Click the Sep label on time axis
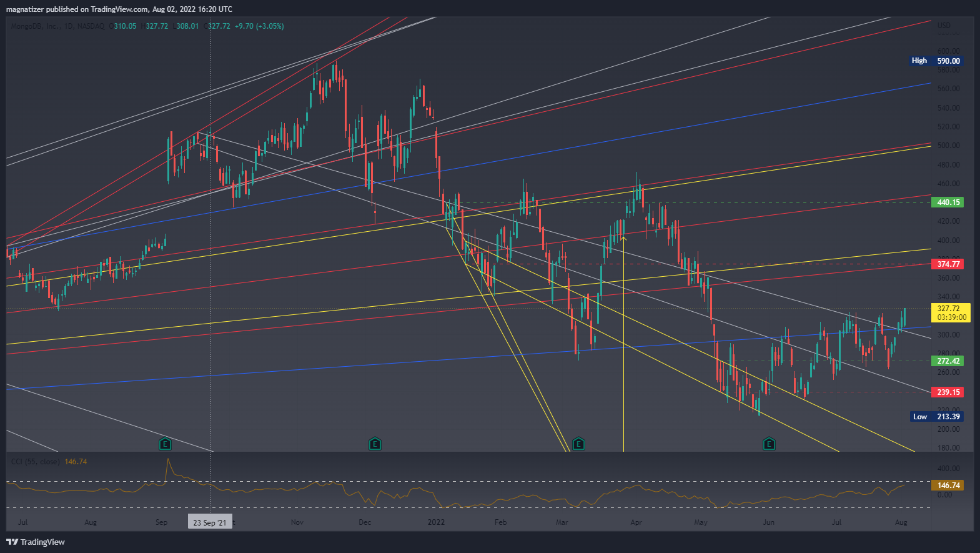The width and height of the screenshot is (980, 553). tap(161, 522)
